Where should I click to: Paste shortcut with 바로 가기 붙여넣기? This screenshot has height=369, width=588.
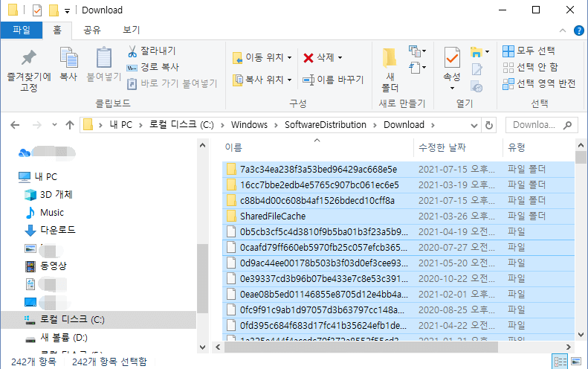[x=172, y=83]
